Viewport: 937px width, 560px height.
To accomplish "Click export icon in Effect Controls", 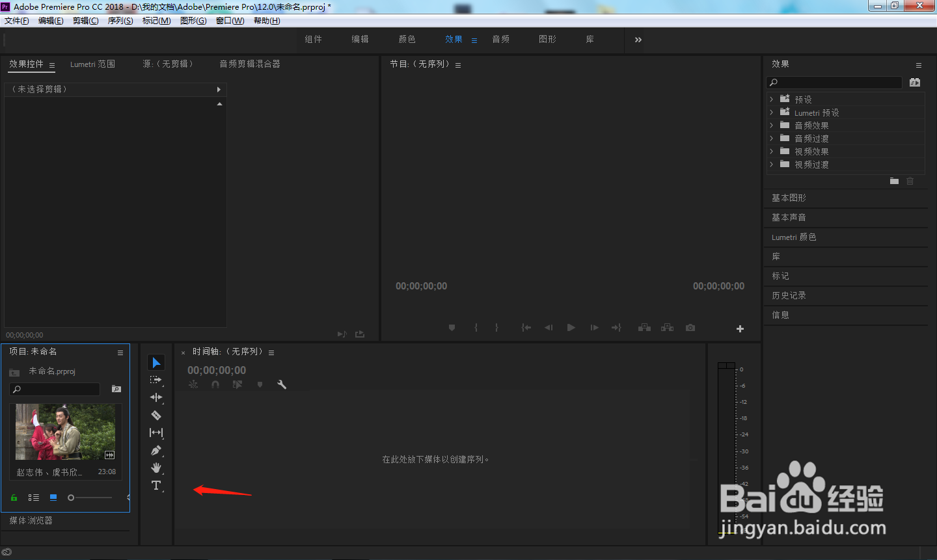I will pos(360,334).
